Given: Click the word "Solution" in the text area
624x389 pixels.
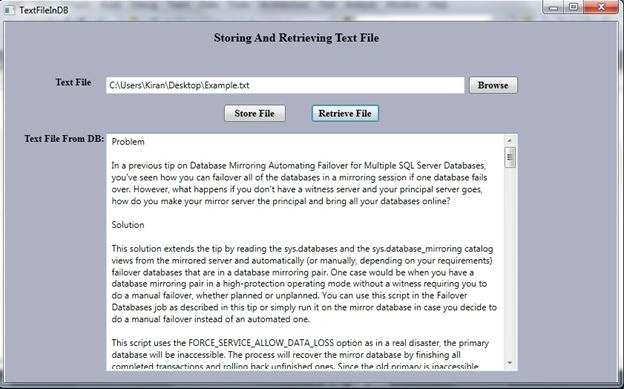Looking at the screenshot, I should click(x=128, y=225).
